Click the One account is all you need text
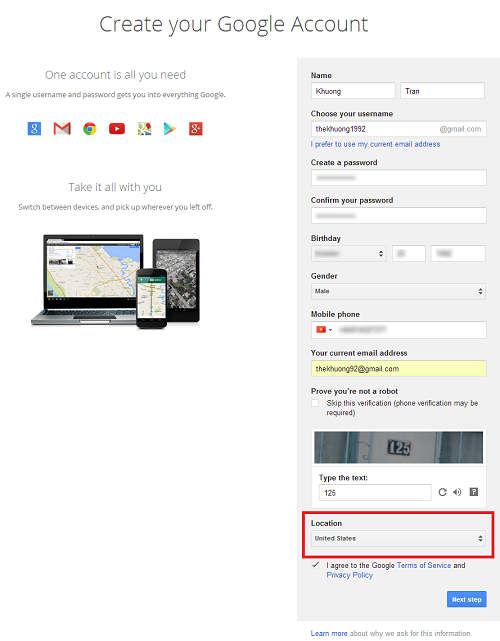The image size is (500, 641). (115, 75)
